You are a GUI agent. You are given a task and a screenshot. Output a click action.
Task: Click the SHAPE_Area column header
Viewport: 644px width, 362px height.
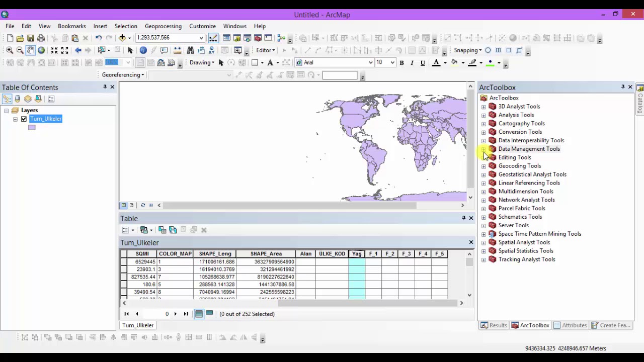tap(266, 254)
